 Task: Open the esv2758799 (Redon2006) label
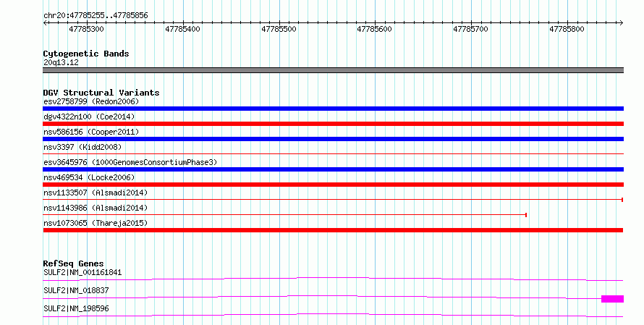91,101
